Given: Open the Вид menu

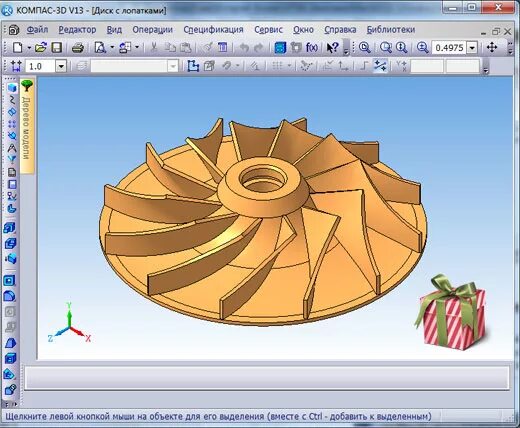Looking at the screenshot, I should coord(114,30).
